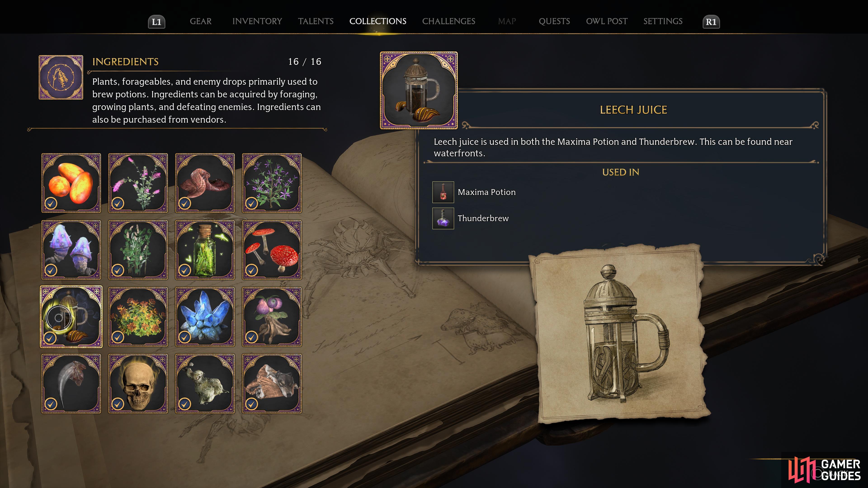The height and width of the screenshot is (488, 868).
Task: Select the flaming skull ingredient tile
Action: (138, 384)
